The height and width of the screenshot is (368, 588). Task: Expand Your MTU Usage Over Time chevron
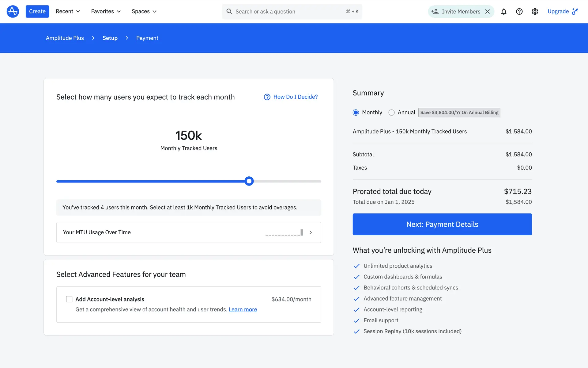[311, 232]
